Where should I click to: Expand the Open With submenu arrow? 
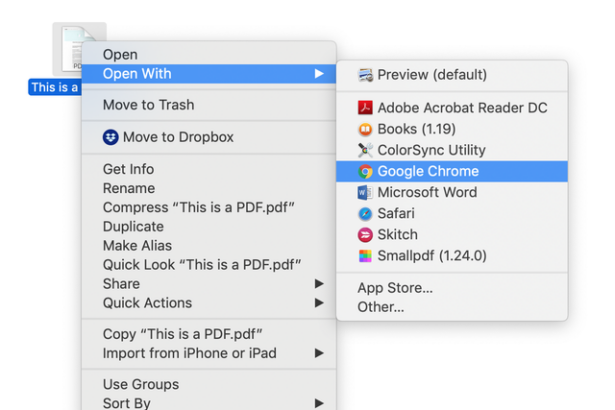click(x=319, y=73)
